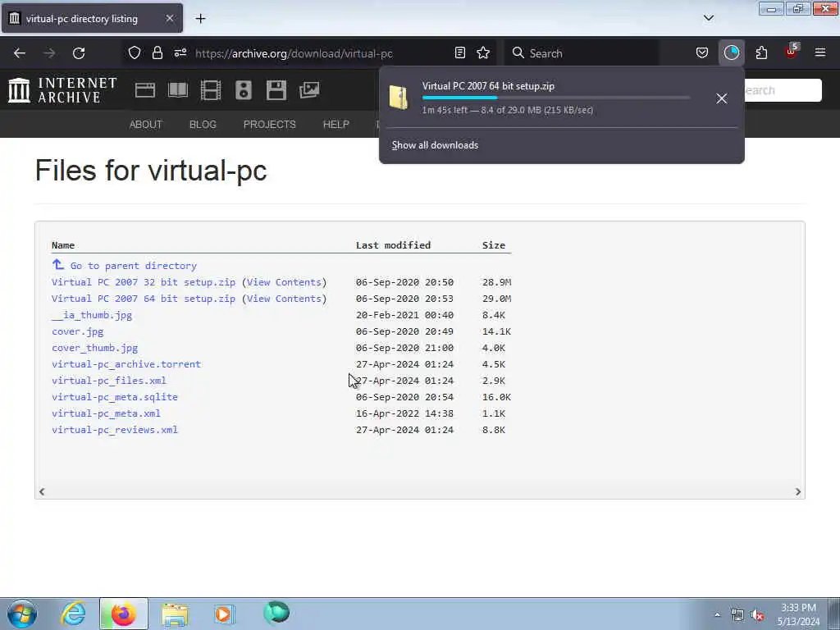
Task: Select the virtual-pc directory listing tab
Action: (92, 18)
